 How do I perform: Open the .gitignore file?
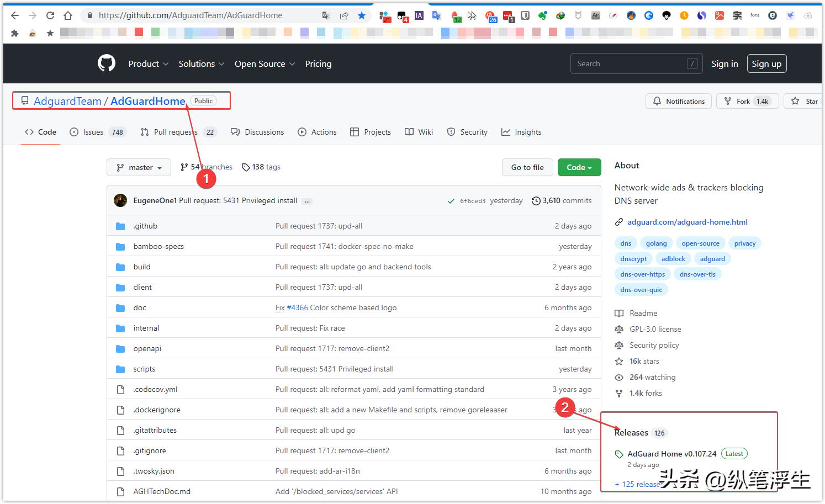[x=150, y=450]
